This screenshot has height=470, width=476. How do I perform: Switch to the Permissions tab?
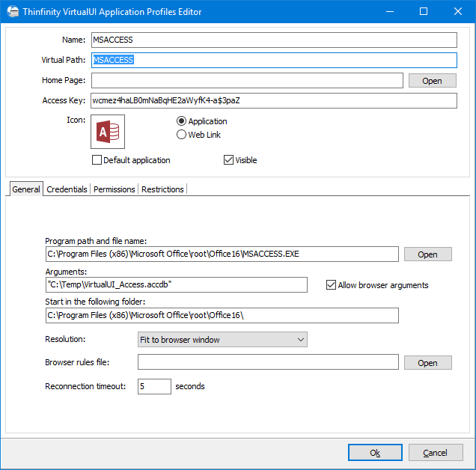115,189
